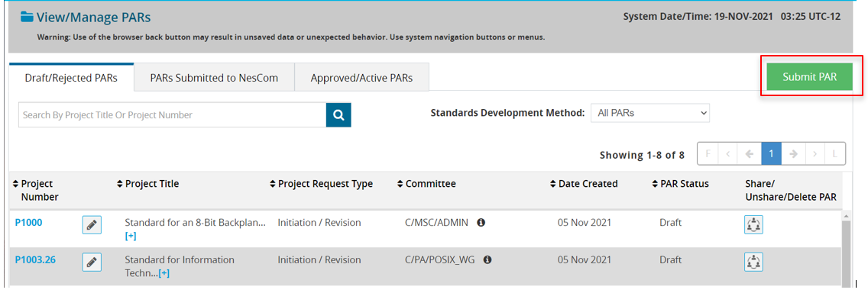Click 'Standard for an 8-Bit Backplan...' title
This screenshot has height=293, width=868.
point(196,223)
